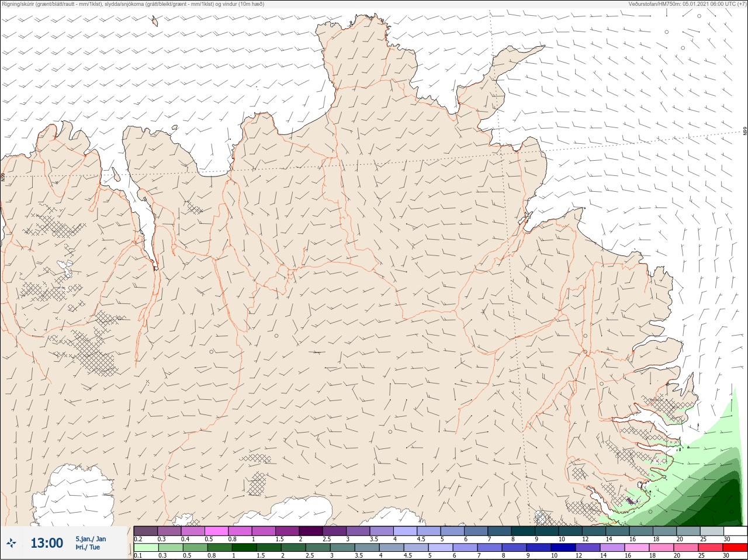The width and height of the screenshot is (748, 560).
Task: Click the '14' label in upper legend row
Action: (x=609, y=539)
